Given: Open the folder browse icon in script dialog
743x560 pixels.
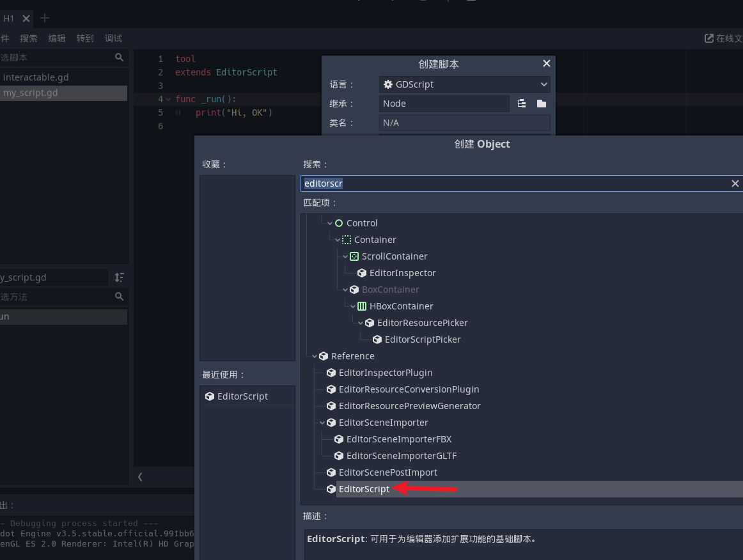Looking at the screenshot, I should (x=541, y=104).
